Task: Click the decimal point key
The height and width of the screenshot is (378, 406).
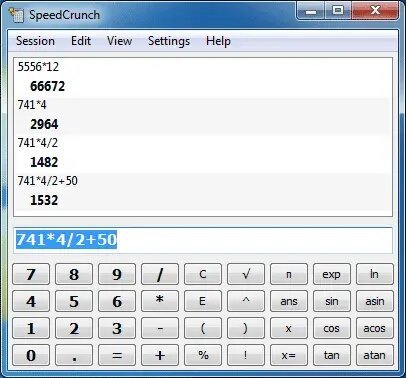Action: coord(74,355)
